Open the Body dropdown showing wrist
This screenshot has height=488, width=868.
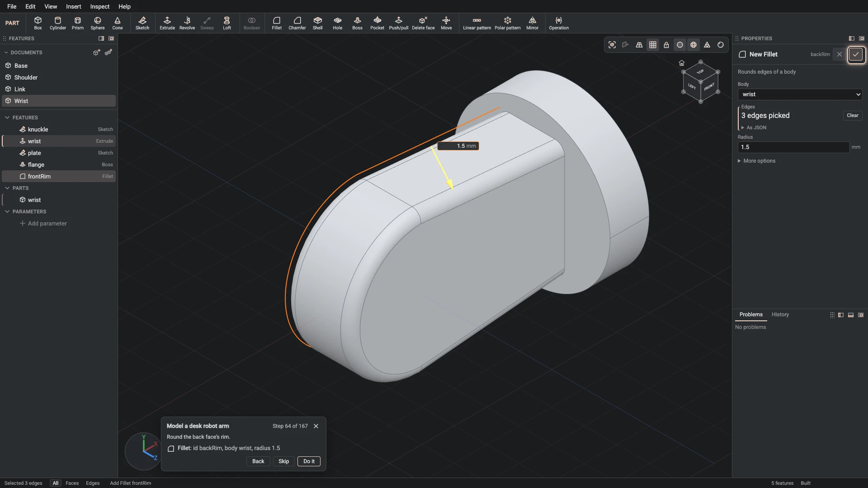click(x=800, y=94)
